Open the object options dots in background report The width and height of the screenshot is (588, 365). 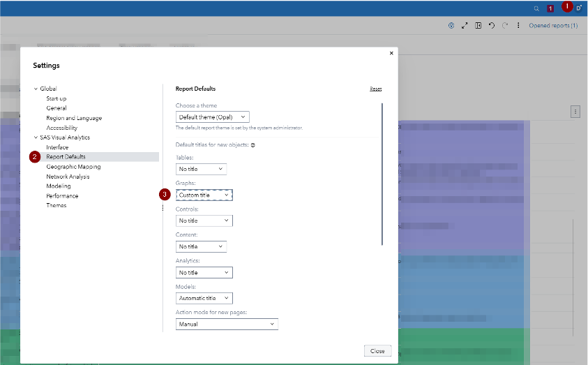click(x=575, y=112)
